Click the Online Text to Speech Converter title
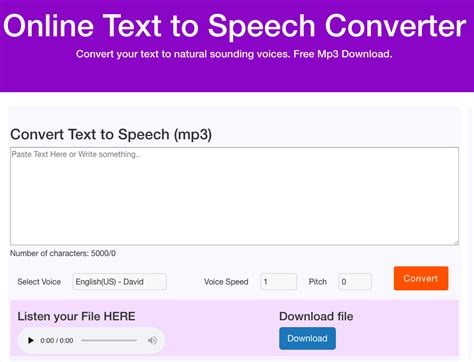 coord(234,26)
